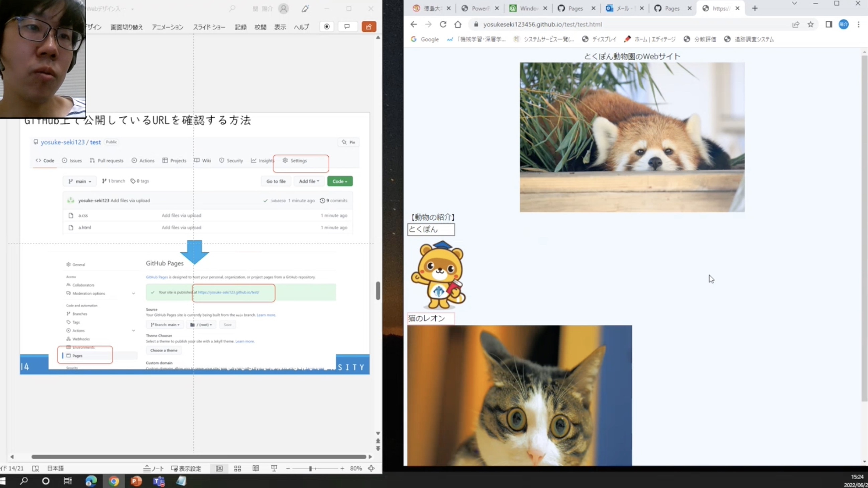
Task: Click the orange PowerPoint share button
Action: pos(369,27)
